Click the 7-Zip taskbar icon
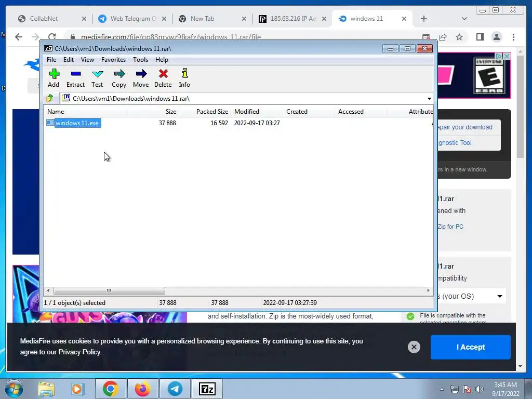Image resolution: width=532 pixels, height=399 pixels. 207,389
